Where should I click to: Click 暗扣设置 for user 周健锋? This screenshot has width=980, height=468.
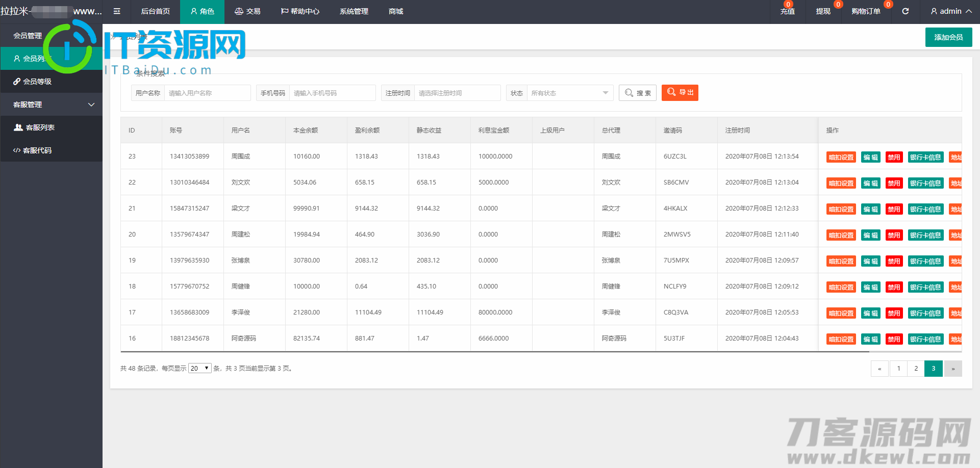[841, 287]
